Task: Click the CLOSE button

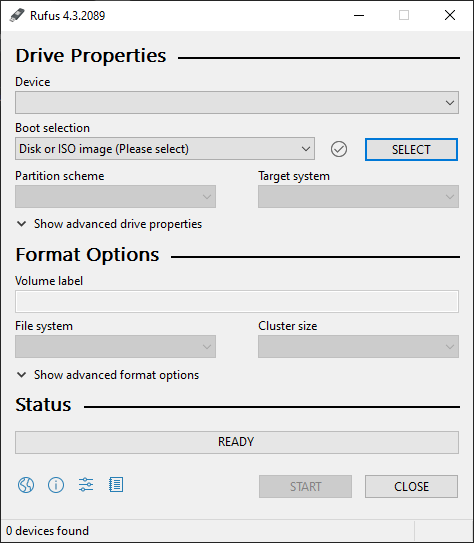Action: click(x=411, y=487)
